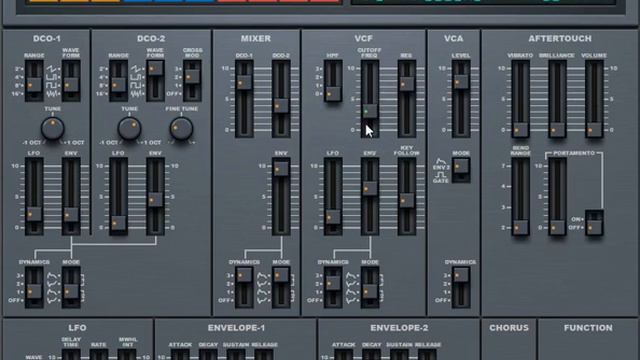Set the VCA Dynamics switch
640x360 pixels.
click(461, 287)
